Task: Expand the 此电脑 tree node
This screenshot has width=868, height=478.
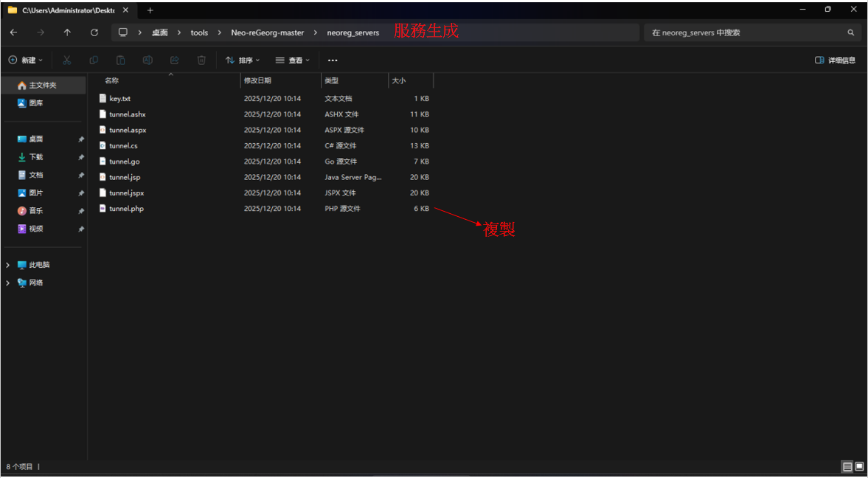Action: pyautogui.click(x=8, y=265)
